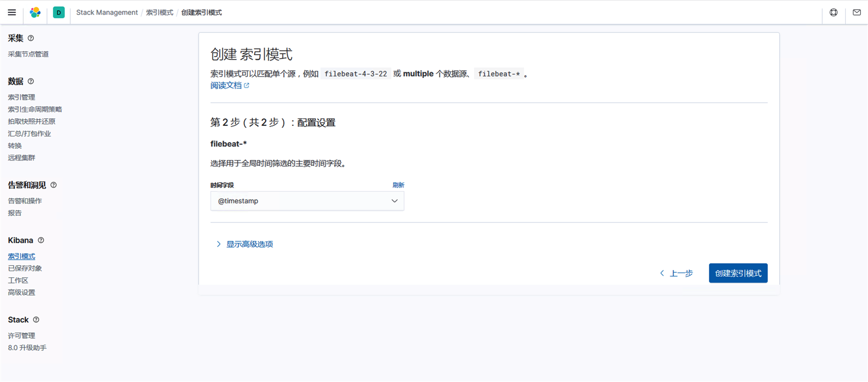This screenshot has height=382, width=868.
Task: Open the hamburger navigation menu
Action: pos(12,13)
